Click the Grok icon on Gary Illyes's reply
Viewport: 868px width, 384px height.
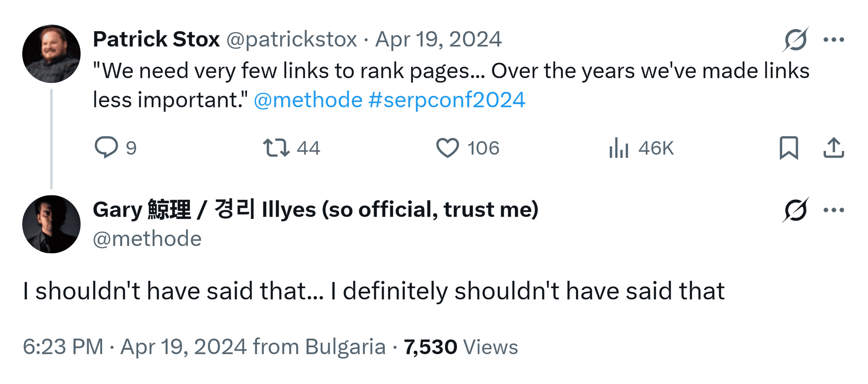click(795, 210)
